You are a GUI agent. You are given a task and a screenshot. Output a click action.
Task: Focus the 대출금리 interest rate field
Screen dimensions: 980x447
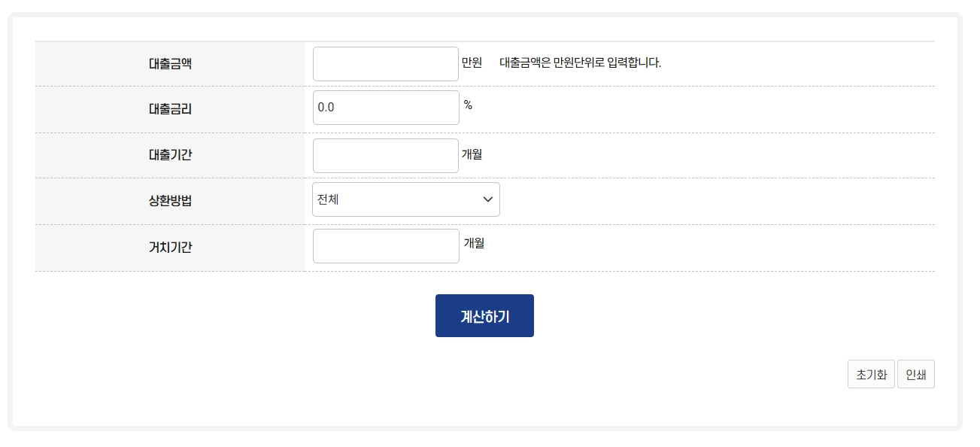pos(385,107)
